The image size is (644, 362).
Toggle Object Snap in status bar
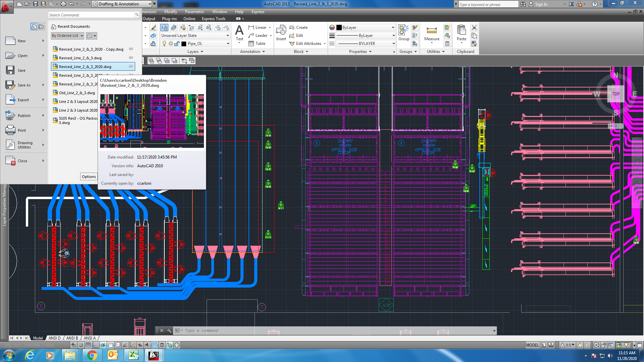[x=110, y=345]
